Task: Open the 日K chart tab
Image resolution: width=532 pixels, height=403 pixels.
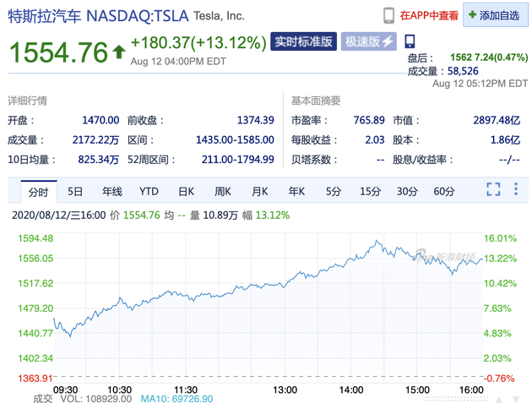Action: click(x=187, y=192)
